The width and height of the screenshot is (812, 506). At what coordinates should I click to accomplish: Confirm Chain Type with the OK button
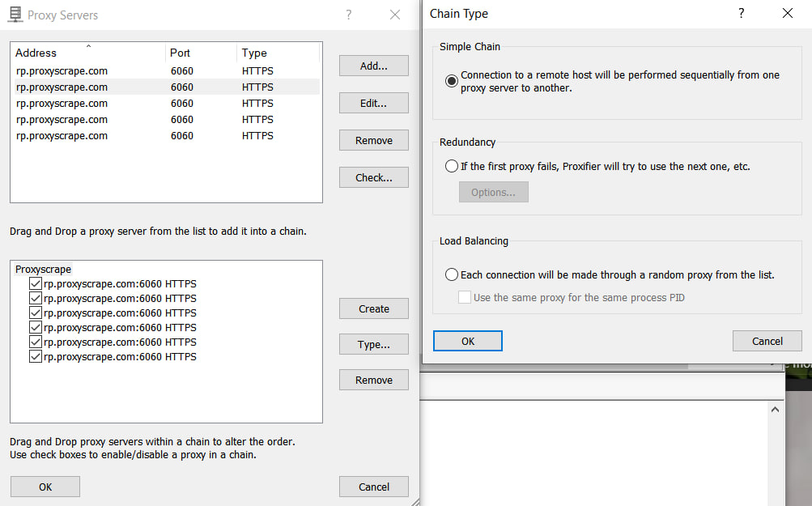467,341
